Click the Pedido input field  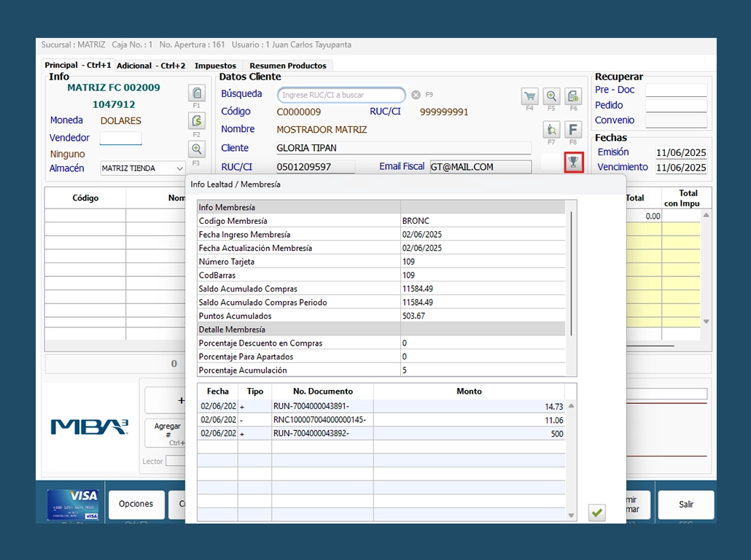676,106
